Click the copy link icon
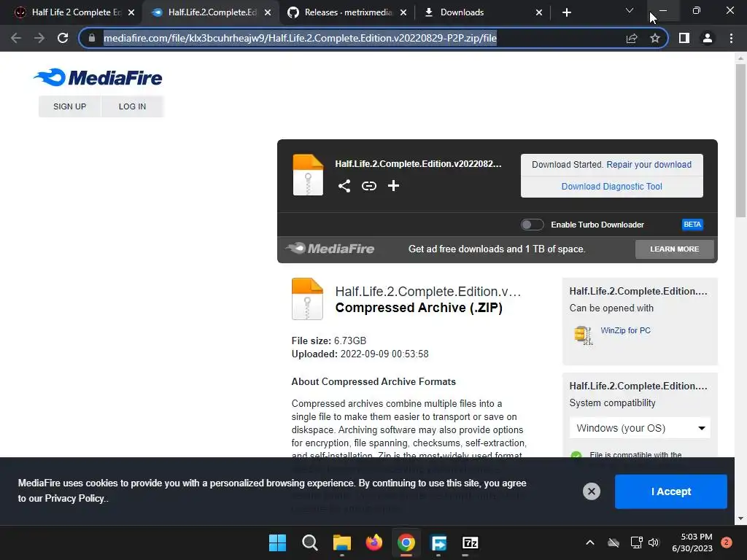The image size is (747, 560). tap(368, 186)
